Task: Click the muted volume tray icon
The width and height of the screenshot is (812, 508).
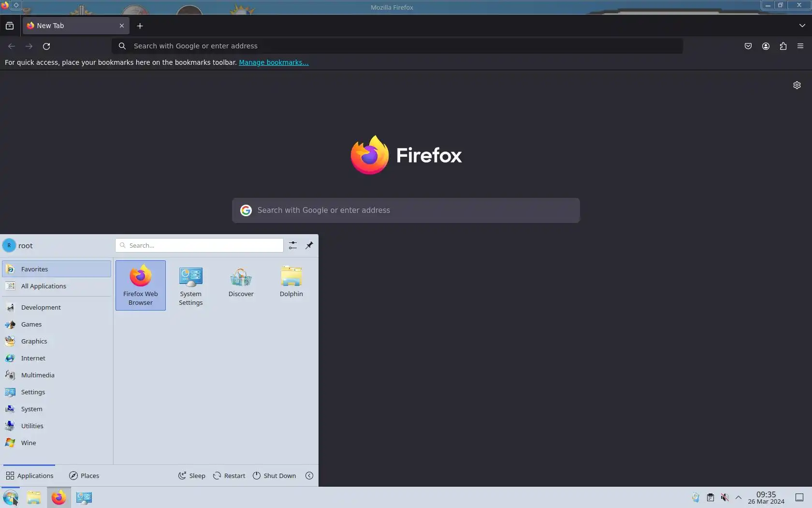Action: pos(725,497)
